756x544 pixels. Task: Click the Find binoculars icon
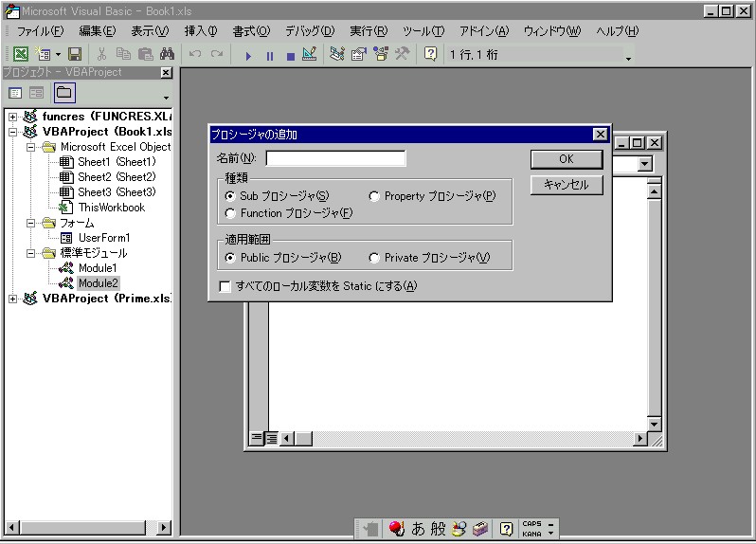coord(167,55)
